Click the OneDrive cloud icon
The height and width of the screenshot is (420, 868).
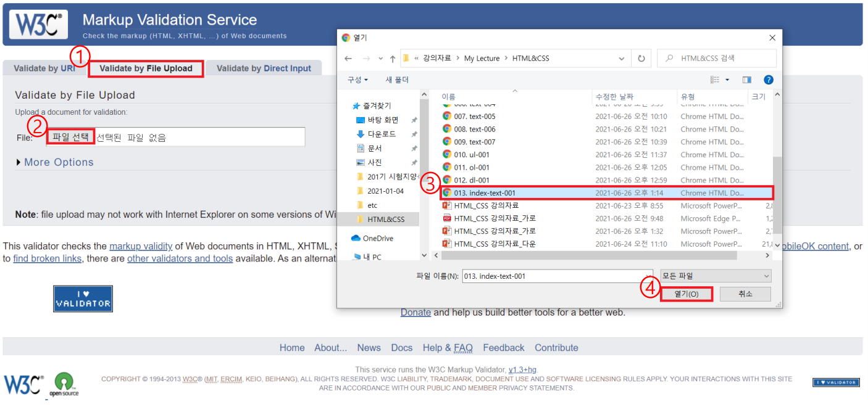tap(356, 238)
